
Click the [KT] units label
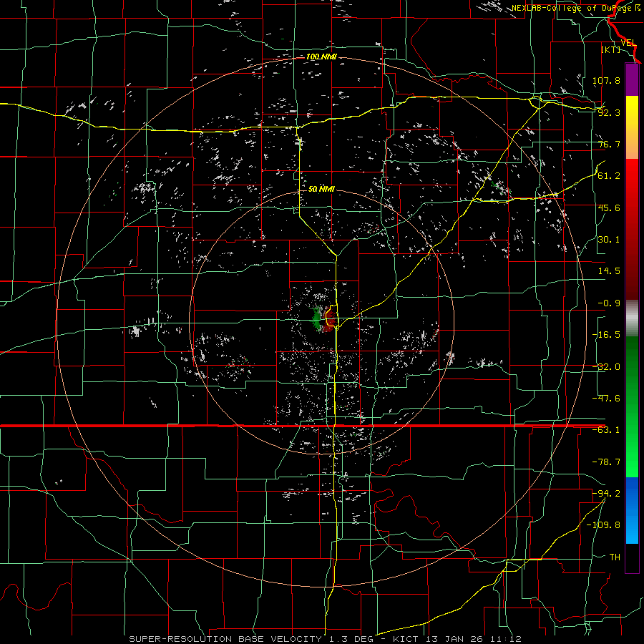[611, 49]
